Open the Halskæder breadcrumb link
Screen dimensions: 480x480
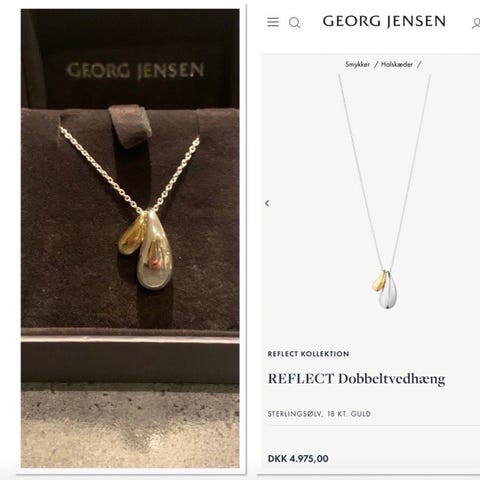397,64
